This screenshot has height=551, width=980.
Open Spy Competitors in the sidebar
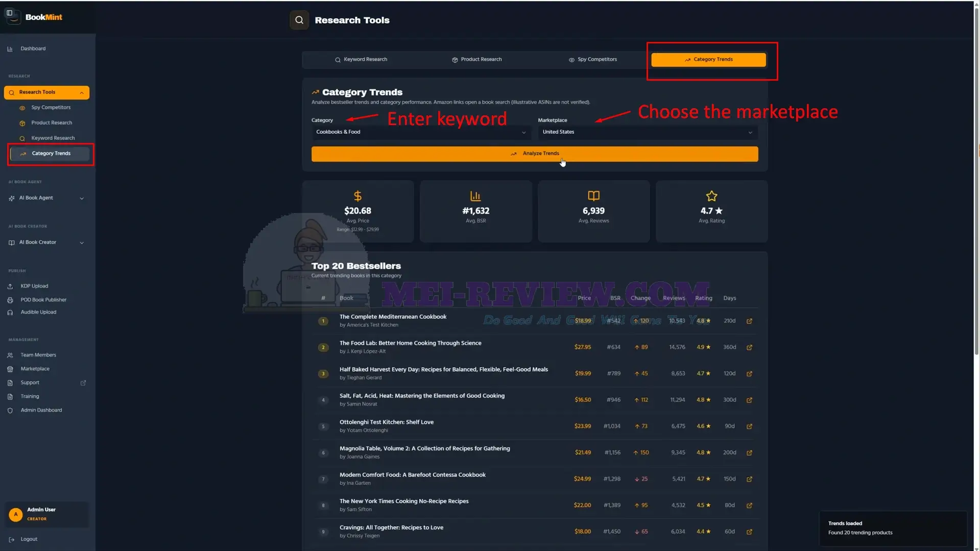point(51,108)
